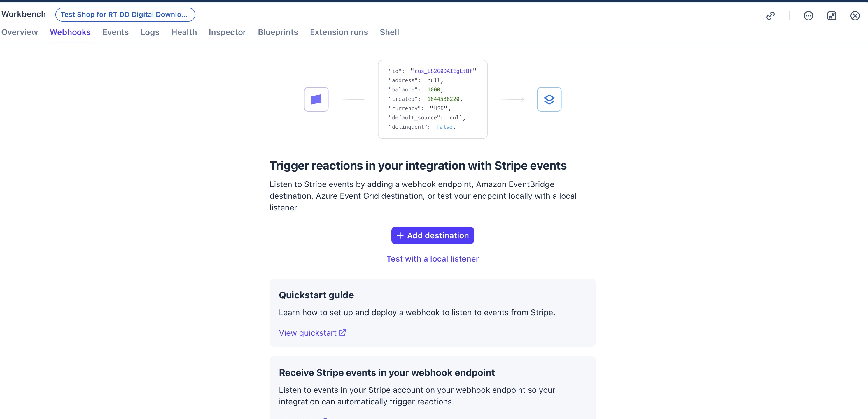Click the Quickstart guide heading
The image size is (868, 419).
tap(316, 295)
